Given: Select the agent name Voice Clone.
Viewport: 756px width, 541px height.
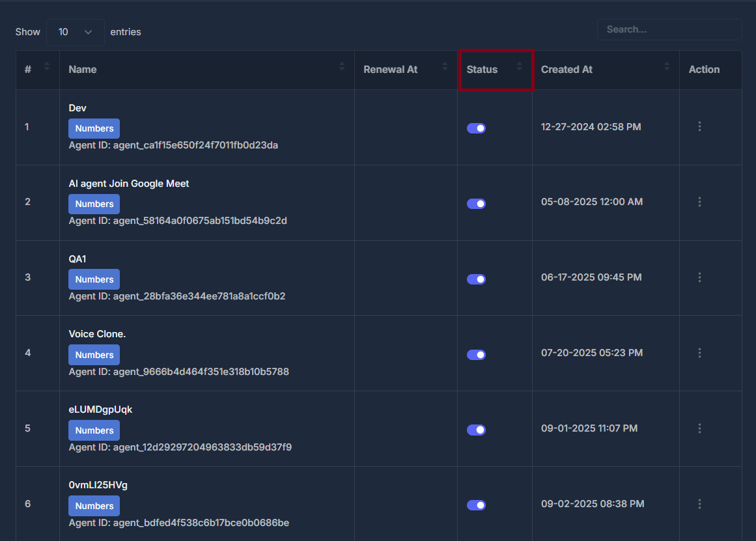Looking at the screenshot, I should click(x=97, y=334).
